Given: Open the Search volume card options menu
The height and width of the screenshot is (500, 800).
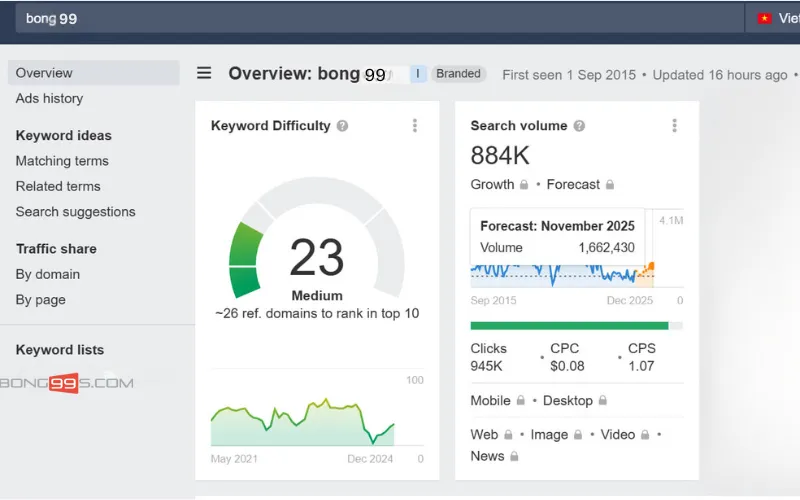Looking at the screenshot, I should [x=674, y=126].
